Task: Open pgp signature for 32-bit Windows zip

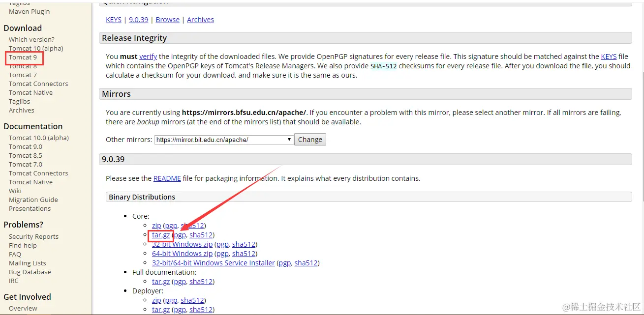Action: click(x=222, y=244)
